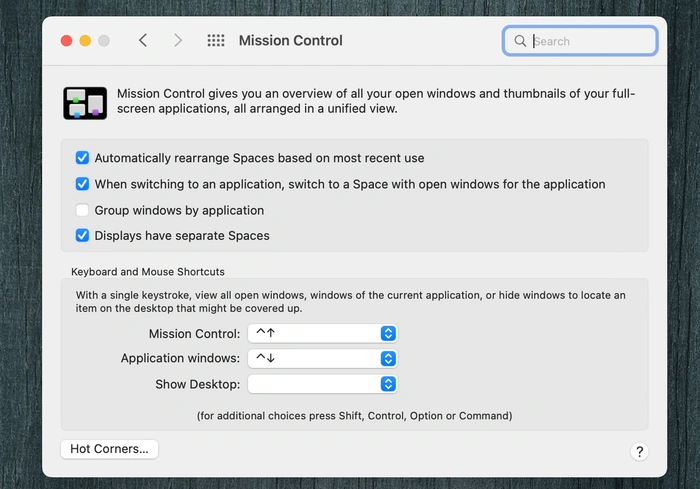Open the Application windows shortcut dropdown
This screenshot has width=700, height=489.
[x=322, y=358]
